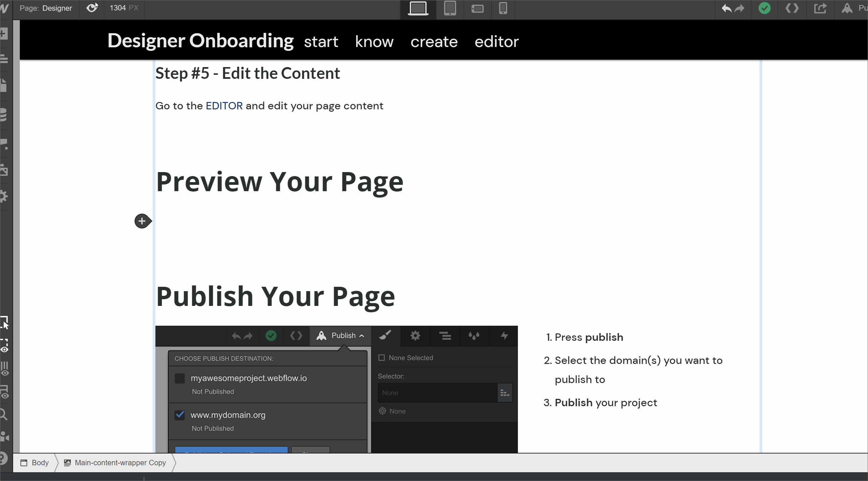The width and height of the screenshot is (868, 481).
Task: Check the green saved status indicator
Action: point(765,8)
